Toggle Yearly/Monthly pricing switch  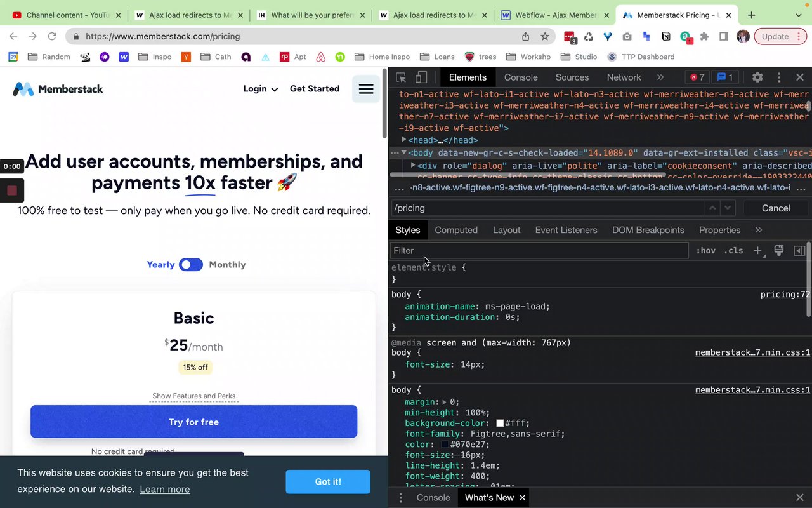(191, 265)
